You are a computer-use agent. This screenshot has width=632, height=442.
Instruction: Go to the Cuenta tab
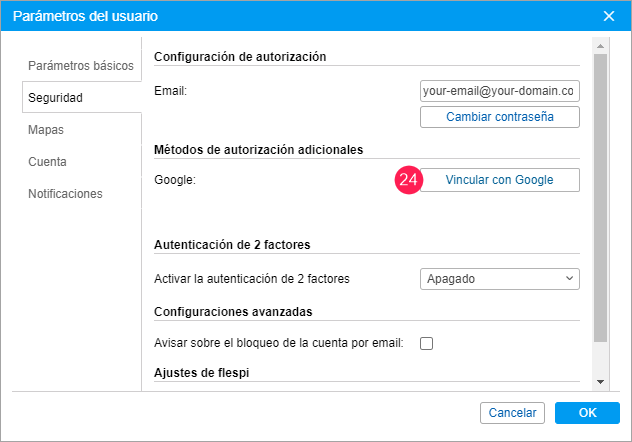point(48,162)
